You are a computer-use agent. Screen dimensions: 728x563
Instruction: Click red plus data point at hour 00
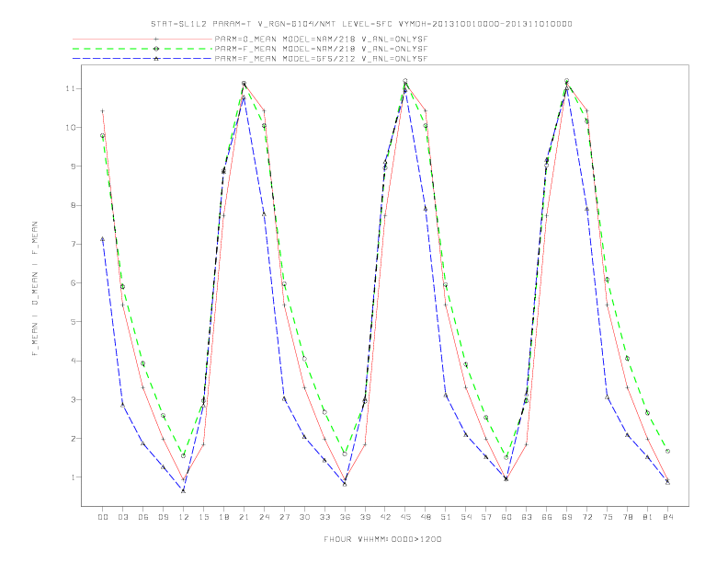103,111
